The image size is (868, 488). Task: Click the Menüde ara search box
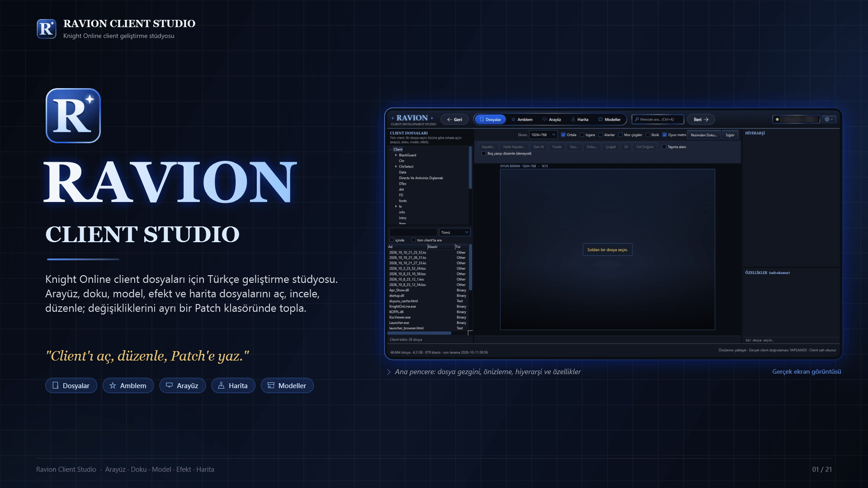coord(658,120)
